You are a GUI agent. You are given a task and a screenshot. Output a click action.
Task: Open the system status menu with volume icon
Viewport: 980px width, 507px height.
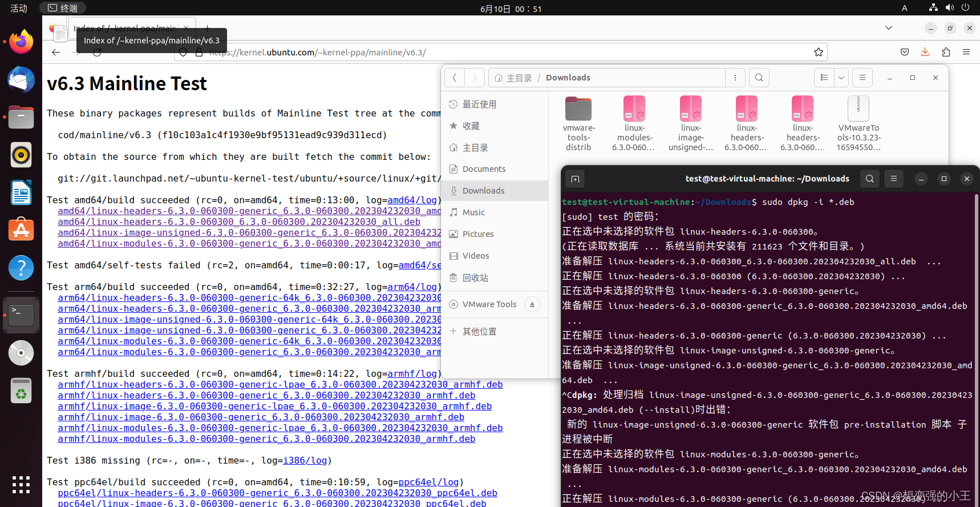pos(949,8)
